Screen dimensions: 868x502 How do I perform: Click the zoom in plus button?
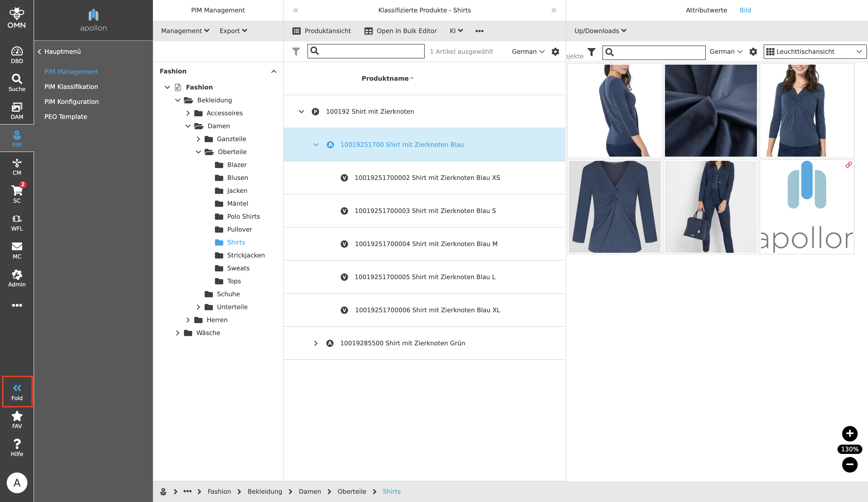point(849,433)
